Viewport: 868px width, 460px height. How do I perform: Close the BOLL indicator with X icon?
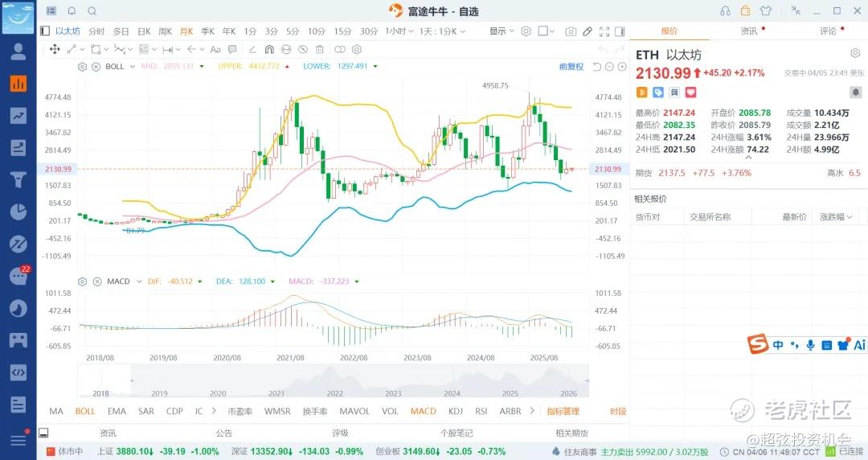click(95, 66)
